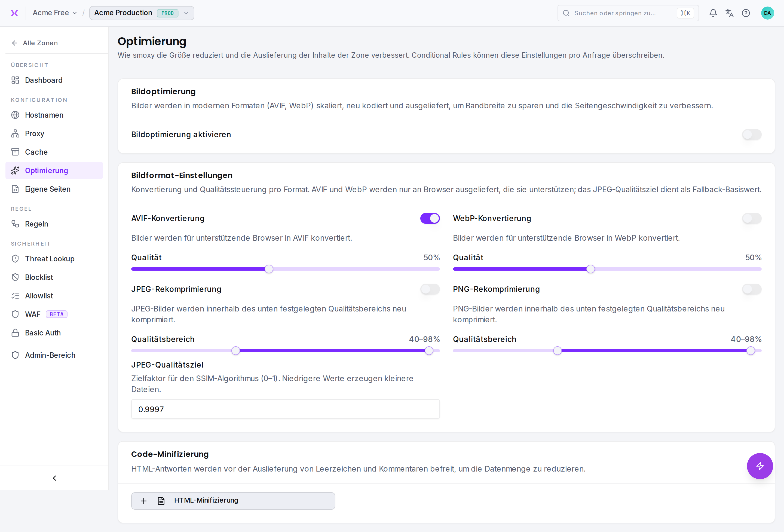Click the JPEG Qualitätsbereich lower handle

point(236,351)
